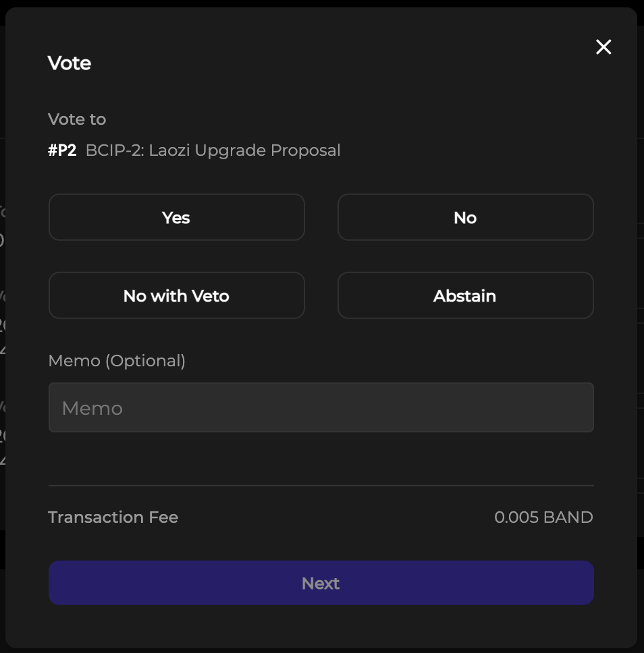Close the Vote dialog with the X icon
Image resolution: width=644 pixels, height=653 pixels.
pos(603,47)
